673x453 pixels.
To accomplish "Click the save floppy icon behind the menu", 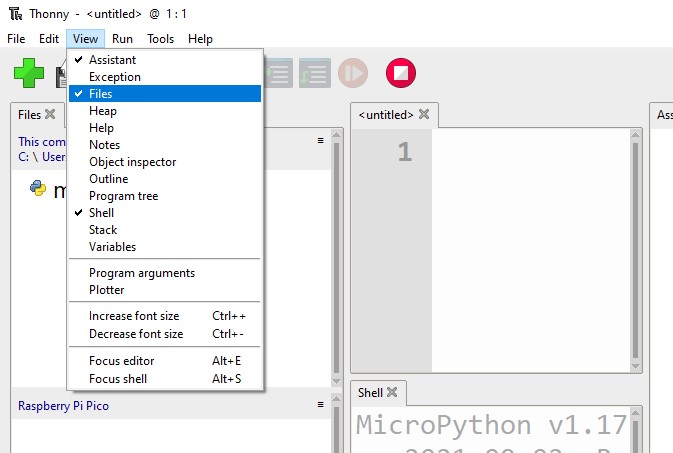I will (61, 75).
